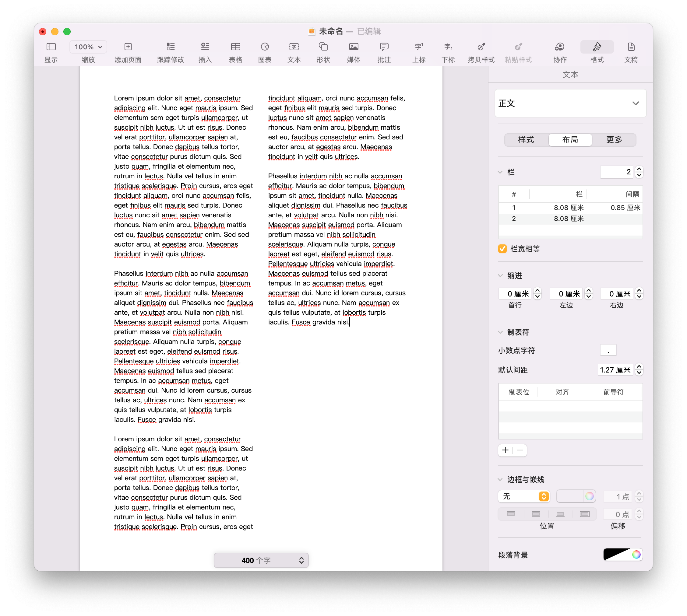This screenshot has width=687, height=616.
Task: Open the 100% zoom dropdown
Action: click(88, 47)
